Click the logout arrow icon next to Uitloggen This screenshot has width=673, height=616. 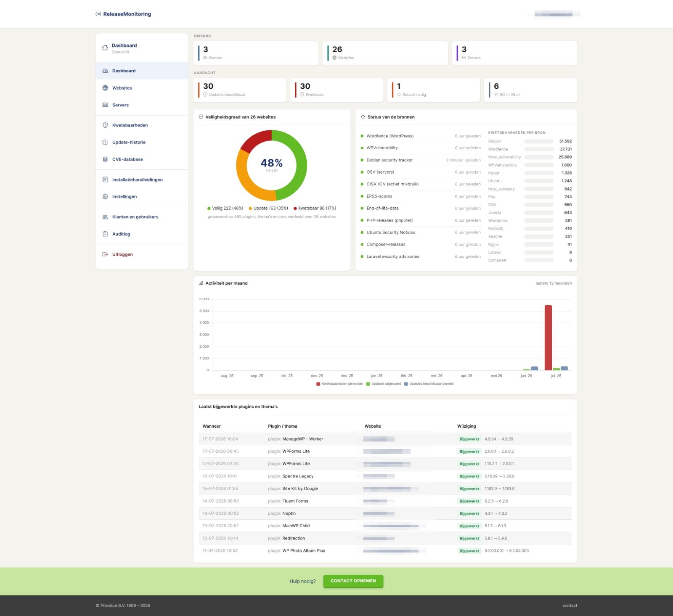[105, 254]
